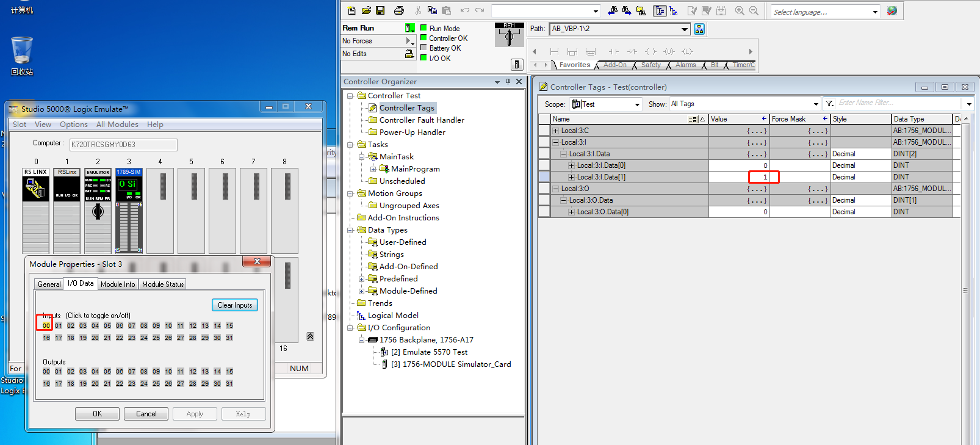Toggle input bit 01
Screen dimensions: 980x445
(x=59, y=326)
